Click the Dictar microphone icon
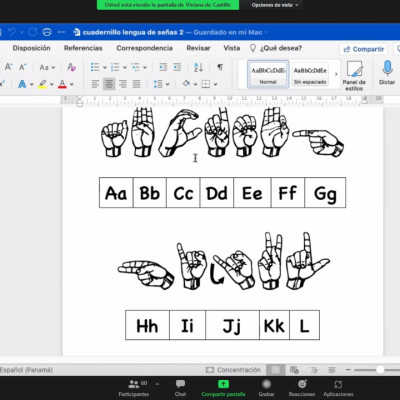This screenshot has width=400, height=400. (x=387, y=68)
